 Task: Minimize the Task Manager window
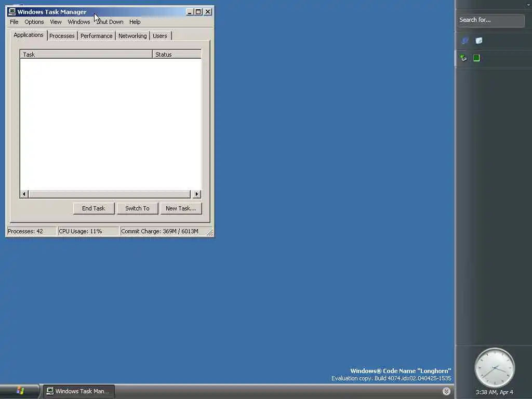pyautogui.click(x=190, y=12)
